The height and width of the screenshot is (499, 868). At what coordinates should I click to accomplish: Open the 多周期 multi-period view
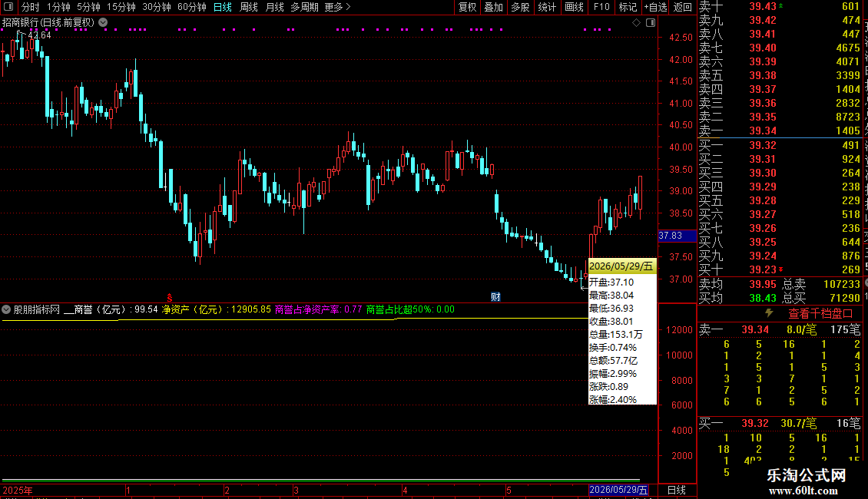pyautogui.click(x=304, y=7)
